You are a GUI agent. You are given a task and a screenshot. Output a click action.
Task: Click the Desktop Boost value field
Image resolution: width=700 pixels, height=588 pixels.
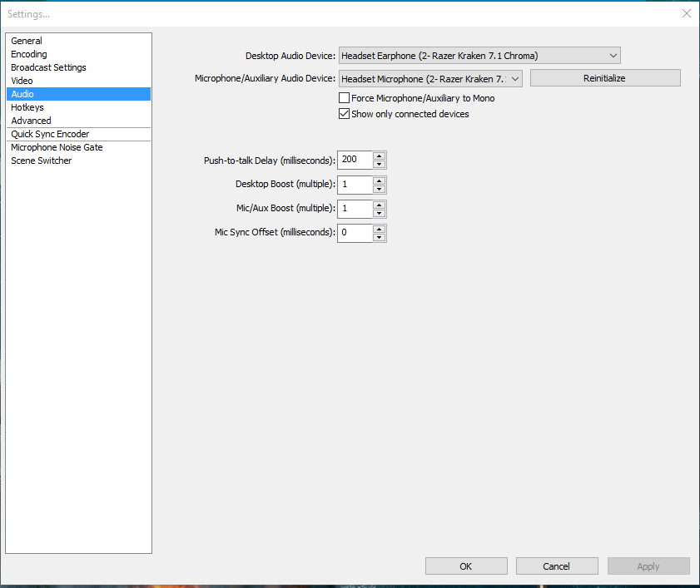(355, 185)
